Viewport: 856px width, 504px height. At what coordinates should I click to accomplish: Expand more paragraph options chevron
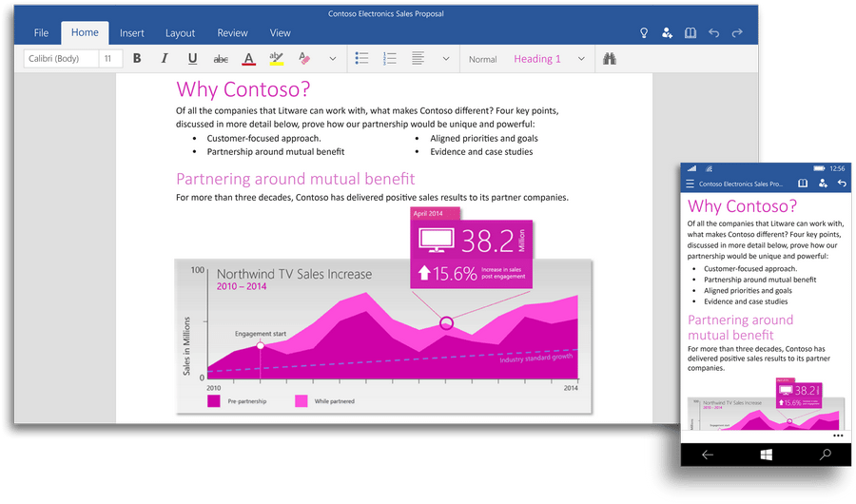click(x=445, y=59)
